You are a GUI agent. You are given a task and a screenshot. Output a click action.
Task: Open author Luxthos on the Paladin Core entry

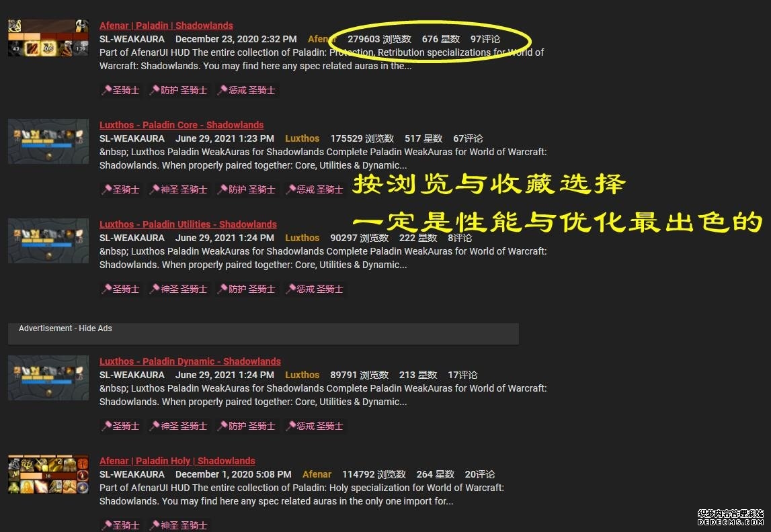[x=302, y=138]
